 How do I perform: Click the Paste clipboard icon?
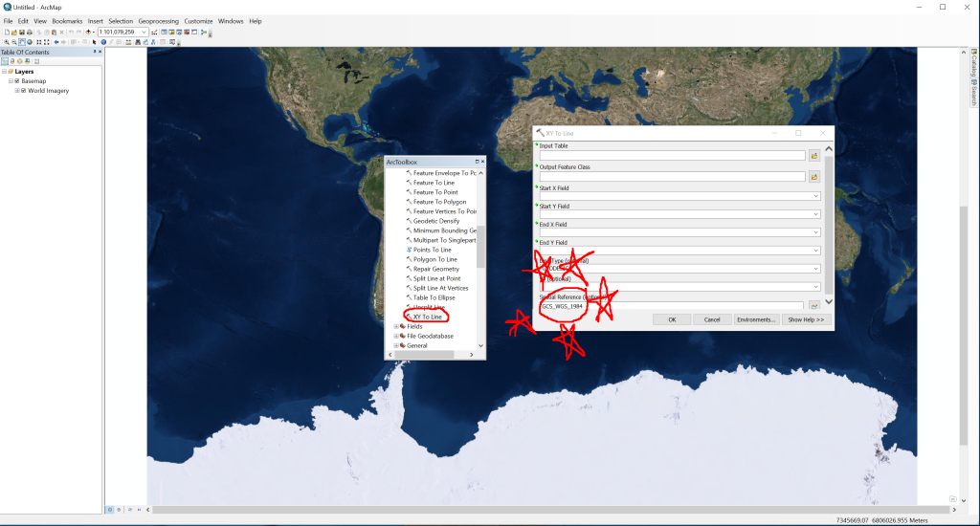[54, 32]
